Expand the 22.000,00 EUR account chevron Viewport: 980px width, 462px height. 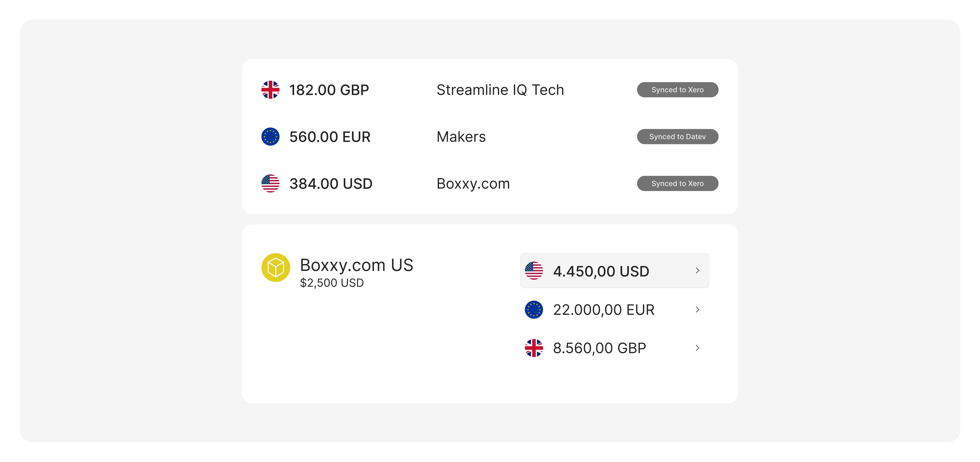coord(697,310)
